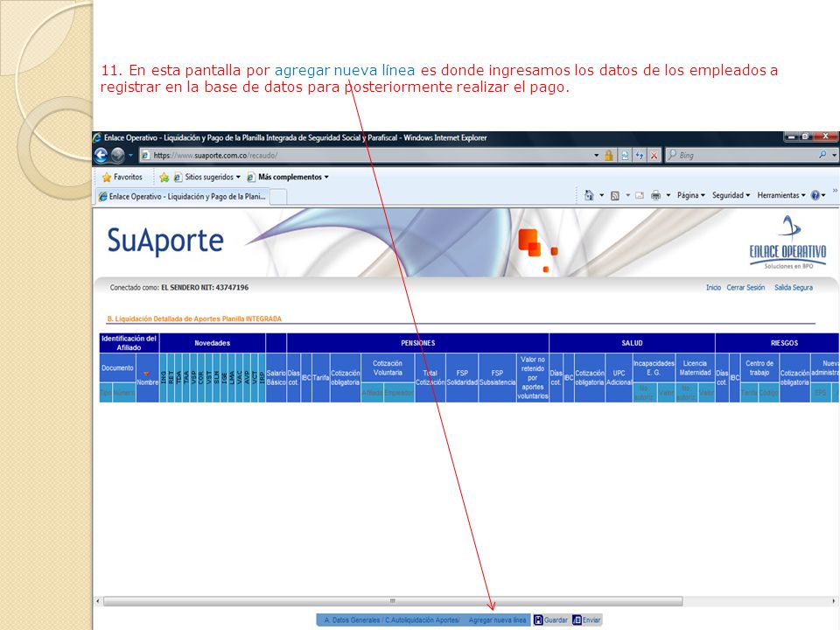Expand the address bar URL history dropdown
Image resolution: width=840 pixels, height=630 pixels.
tap(596, 156)
